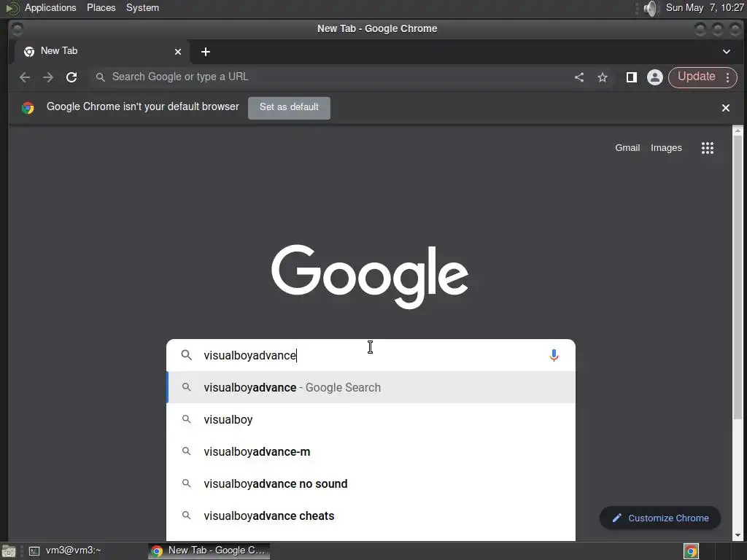Open the System menu
This screenshot has width=747, height=560.
click(142, 8)
